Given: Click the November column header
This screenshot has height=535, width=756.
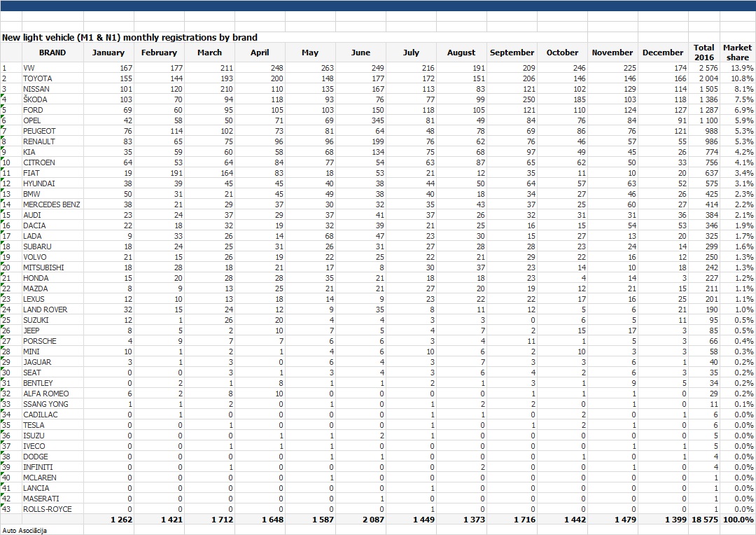Looking at the screenshot, I should (x=612, y=53).
